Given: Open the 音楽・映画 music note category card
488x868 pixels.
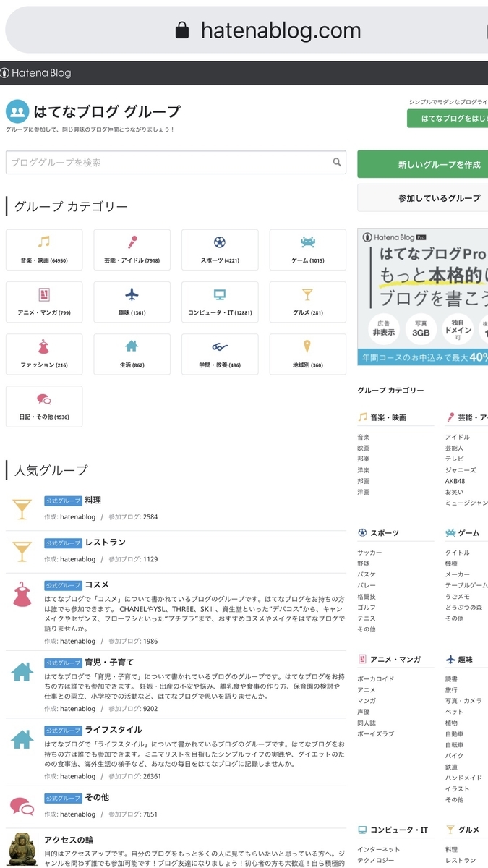Looking at the screenshot, I should point(44,250).
